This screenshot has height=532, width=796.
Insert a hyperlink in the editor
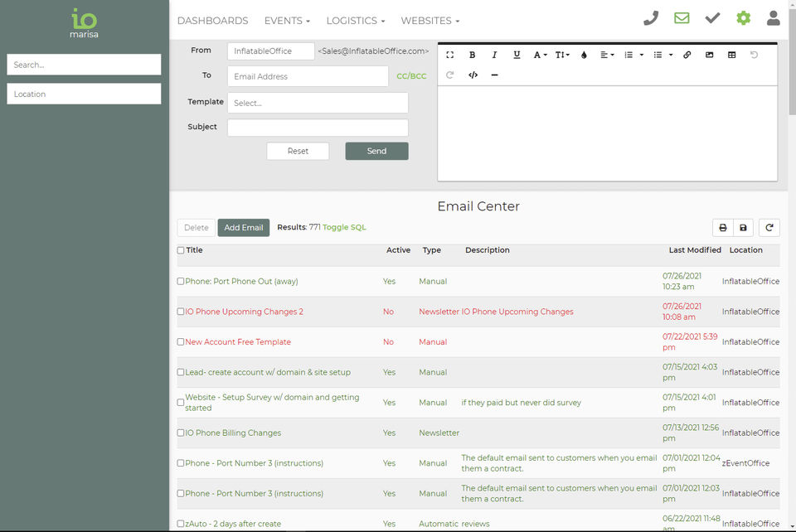[687, 55]
